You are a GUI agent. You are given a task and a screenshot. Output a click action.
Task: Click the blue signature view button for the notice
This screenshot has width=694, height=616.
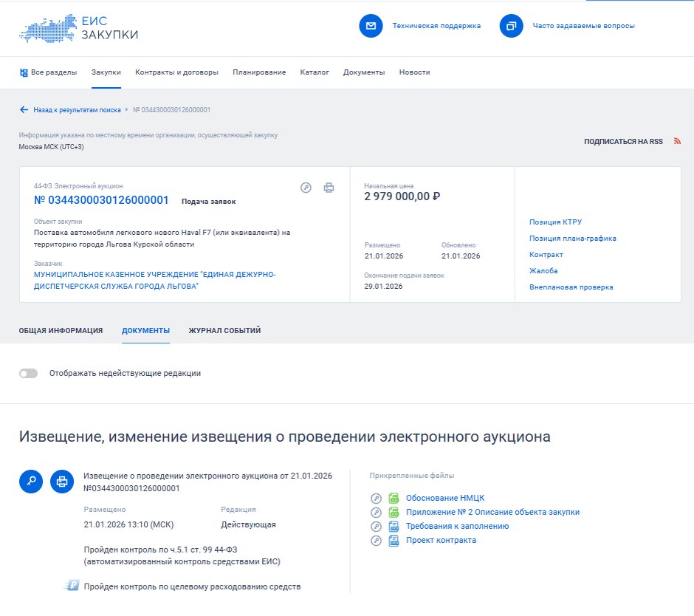click(31, 482)
